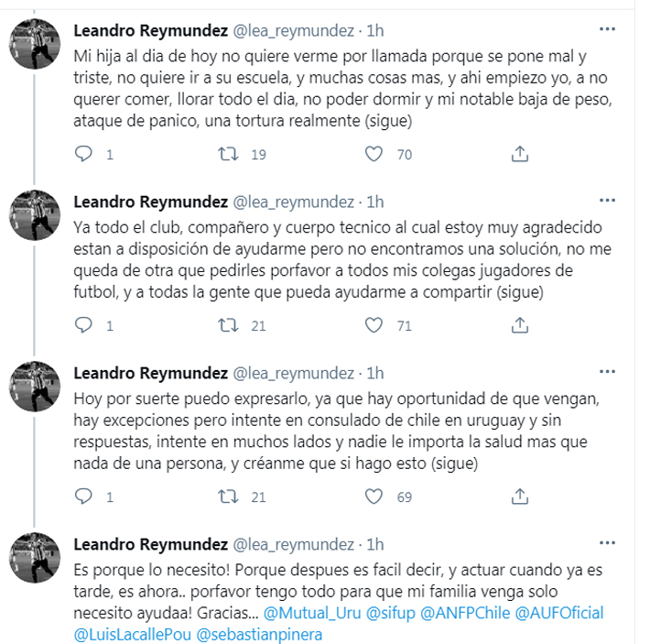Open the @ANFPChile mention link

pyautogui.click(x=461, y=613)
